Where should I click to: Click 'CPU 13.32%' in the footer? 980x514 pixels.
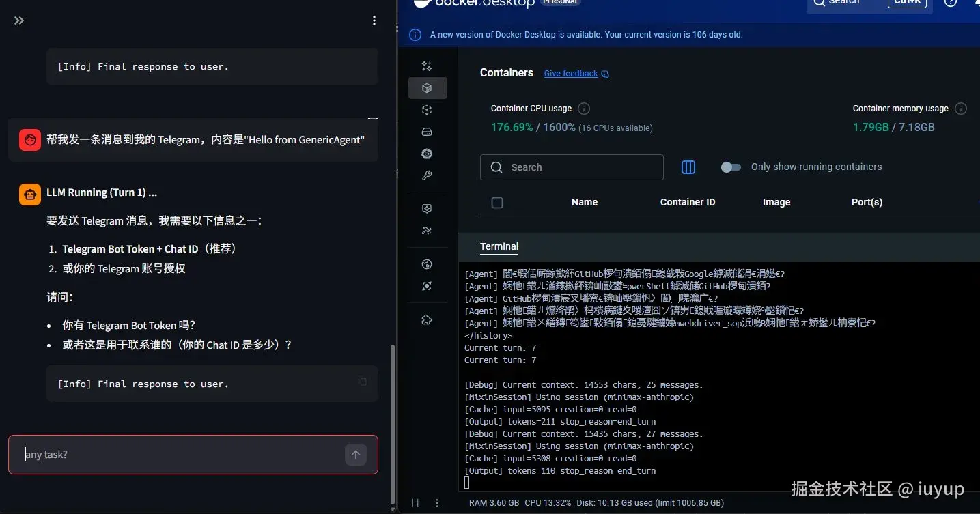point(548,503)
